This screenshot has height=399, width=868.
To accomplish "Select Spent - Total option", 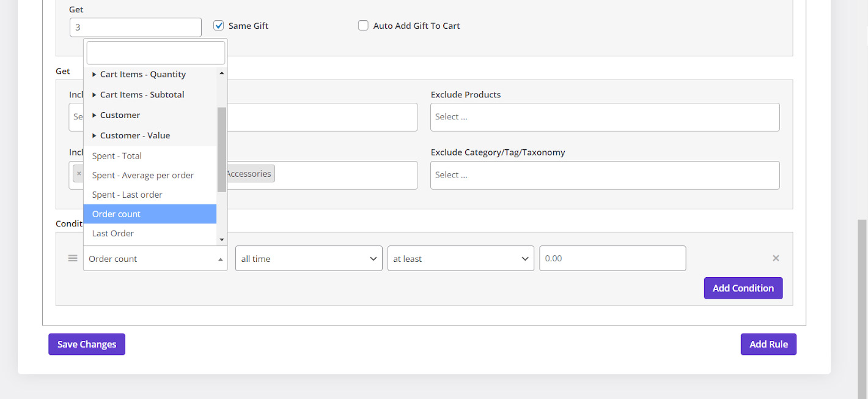I will point(117,156).
